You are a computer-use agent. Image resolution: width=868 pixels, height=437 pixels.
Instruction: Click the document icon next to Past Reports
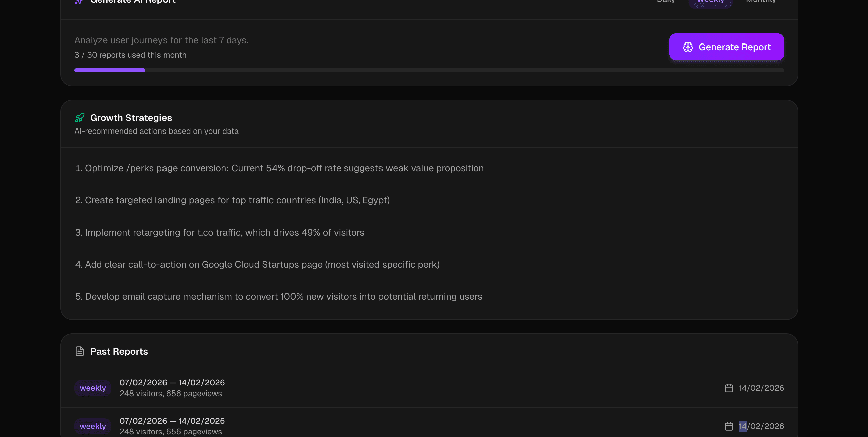point(80,351)
